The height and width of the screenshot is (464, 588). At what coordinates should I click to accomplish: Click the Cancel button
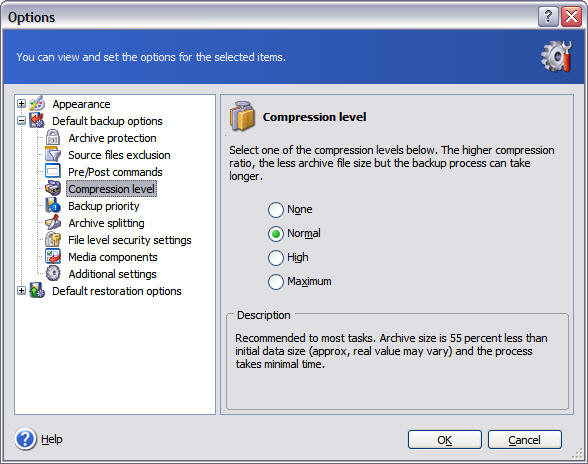pos(525,440)
